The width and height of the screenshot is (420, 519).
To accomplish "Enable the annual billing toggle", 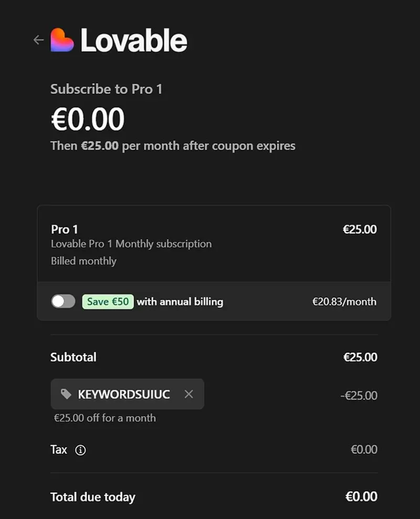I will click(63, 302).
